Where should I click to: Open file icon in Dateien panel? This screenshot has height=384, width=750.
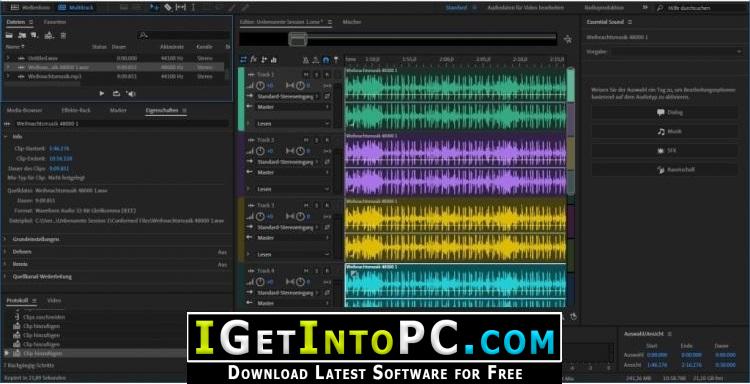pos(9,35)
